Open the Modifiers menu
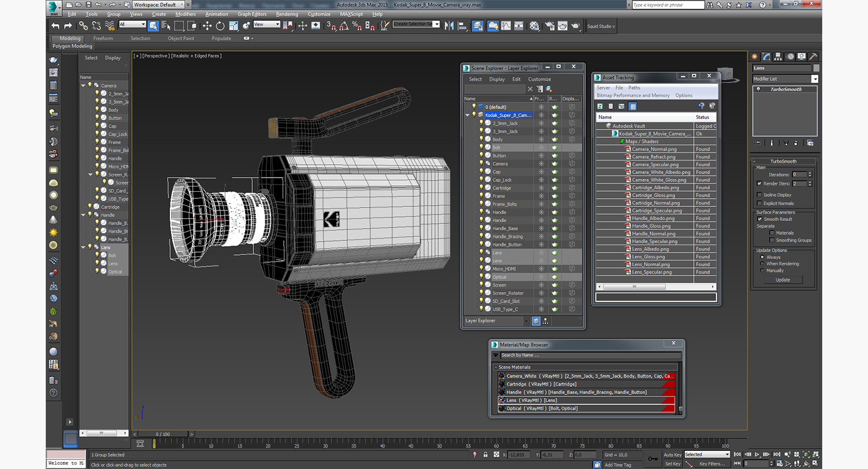The width and height of the screenshot is (868, 469). coord(186,14)
